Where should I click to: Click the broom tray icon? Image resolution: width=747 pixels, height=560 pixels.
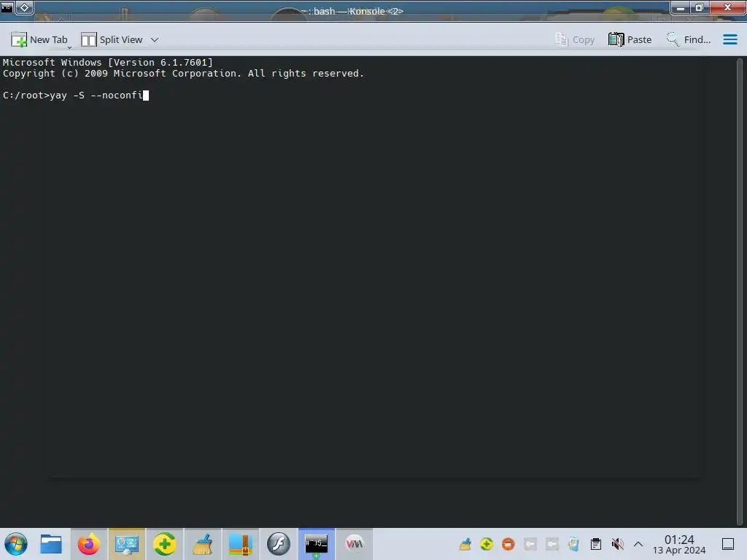click(465, 544)
